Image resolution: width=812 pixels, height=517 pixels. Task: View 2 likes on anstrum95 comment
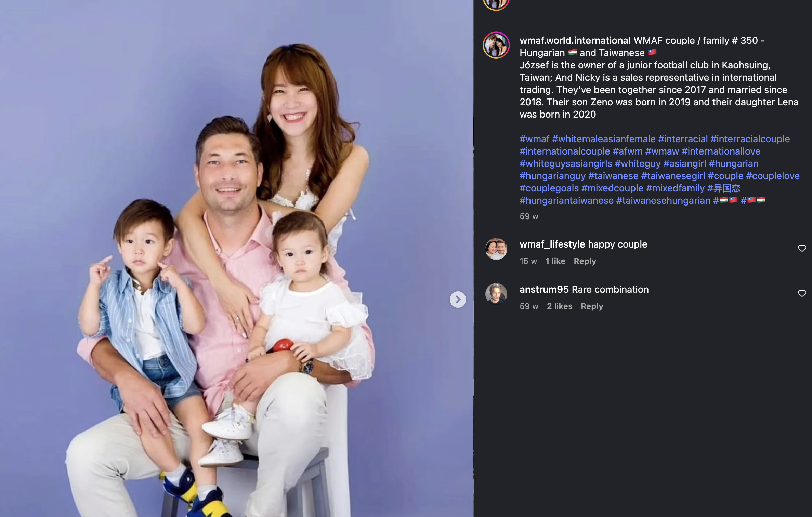point(560,306)
